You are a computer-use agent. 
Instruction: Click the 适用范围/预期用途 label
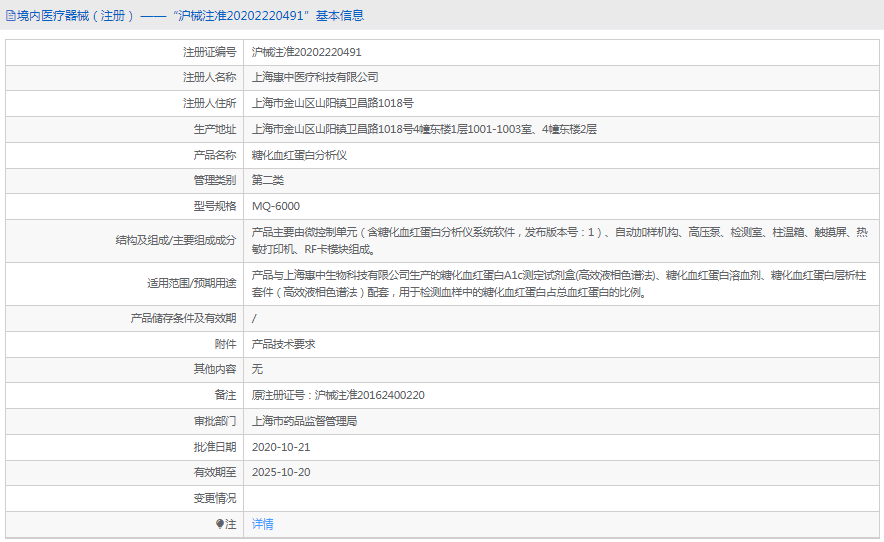[192, 284]
